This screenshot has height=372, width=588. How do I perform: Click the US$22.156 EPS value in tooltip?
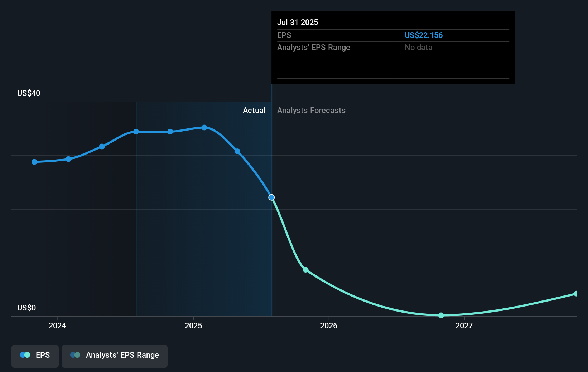tap(424, 35)
